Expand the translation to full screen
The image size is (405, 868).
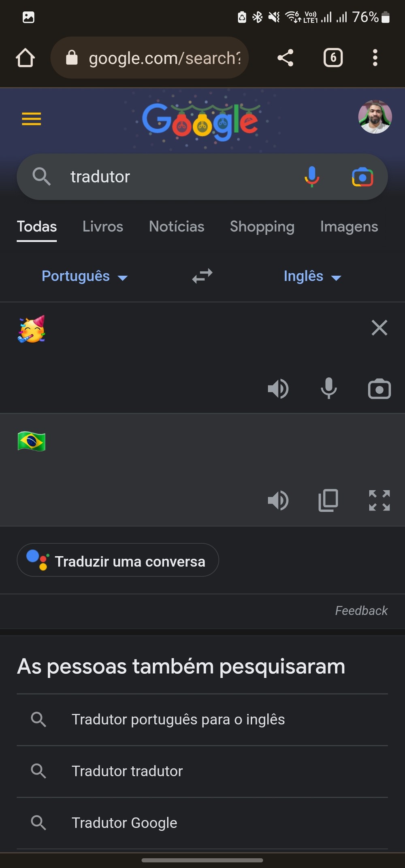coord(379,500)
